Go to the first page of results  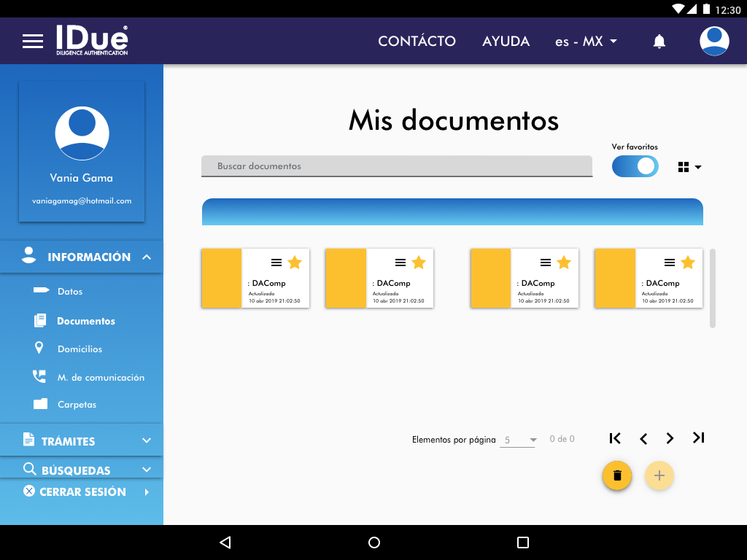tap(615, 438)
